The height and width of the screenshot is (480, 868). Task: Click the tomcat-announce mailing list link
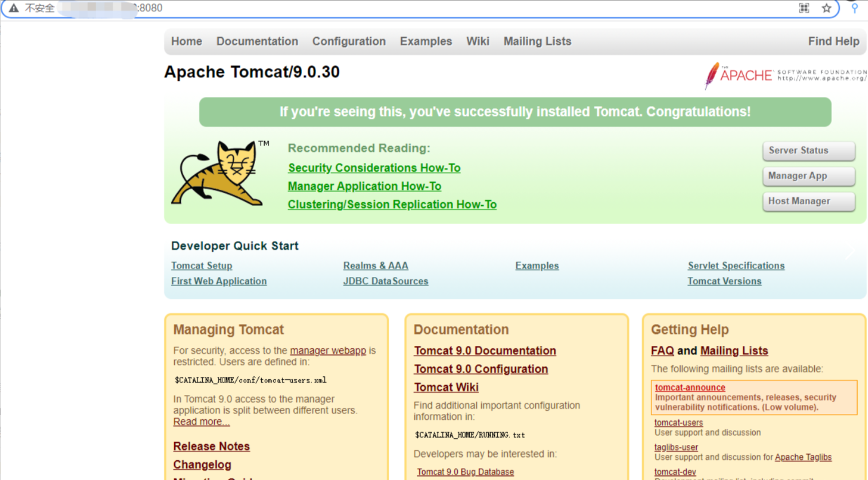tap(689, 387)
